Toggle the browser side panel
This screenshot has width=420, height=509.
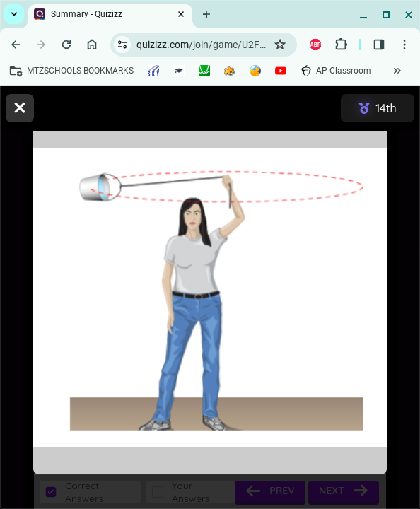tap(379, 45)
